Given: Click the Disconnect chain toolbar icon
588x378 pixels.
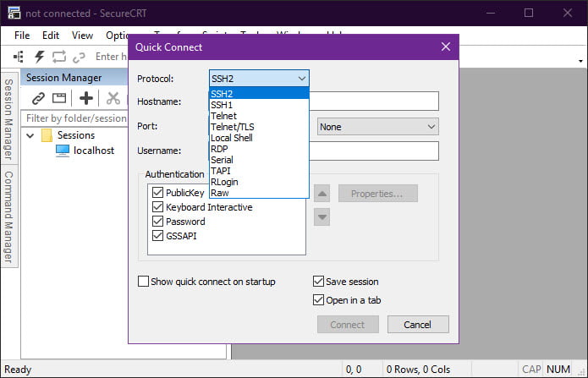Looking at the screenshot, I should [79, 58].
